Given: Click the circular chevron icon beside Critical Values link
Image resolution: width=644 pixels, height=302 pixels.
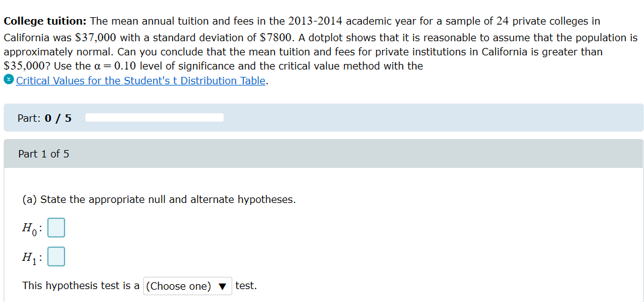Looking at the screenshot, I should point(9,81).
